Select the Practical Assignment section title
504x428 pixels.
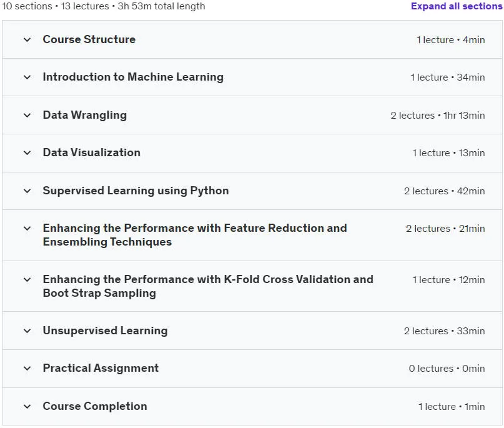[x=101, y=368]
